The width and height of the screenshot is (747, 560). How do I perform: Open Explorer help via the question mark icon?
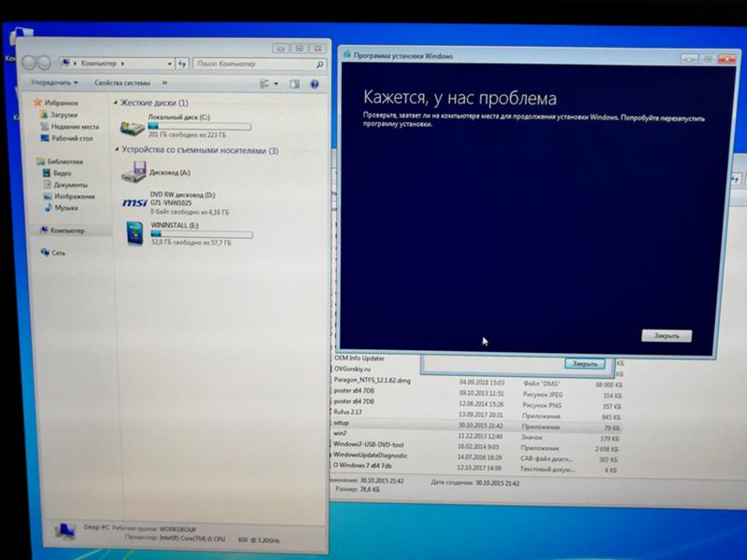coord(315,84)
